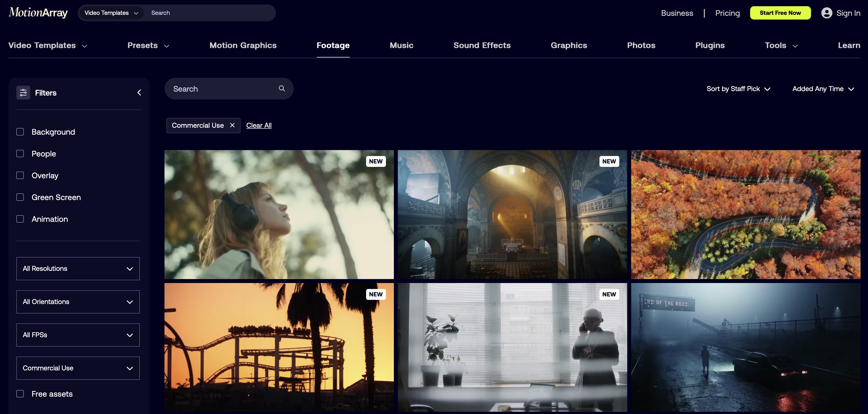
Task: Open the Added Any Time dropdown
Action: click(823, 89)
